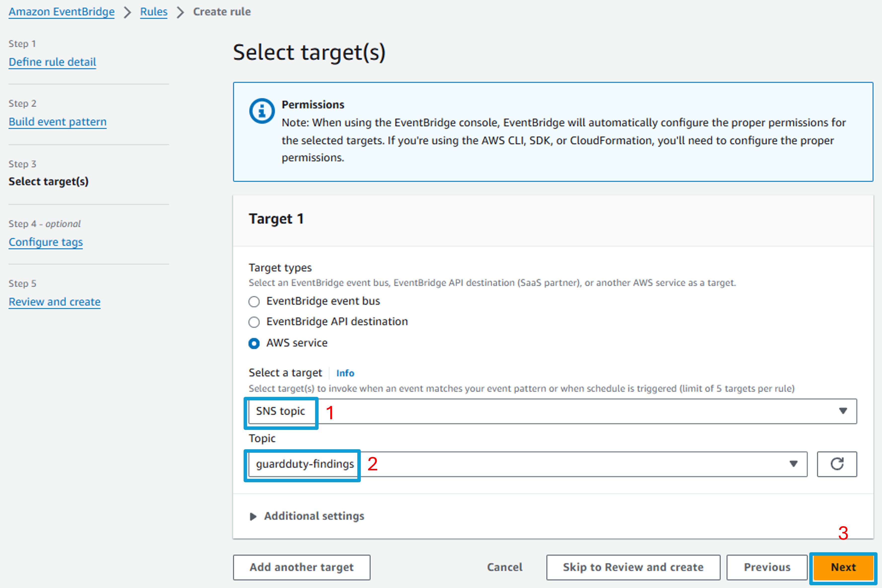Screen dimensions: 882x588
Task: Click the Topic field label
Action: click(x=262, y=438)
